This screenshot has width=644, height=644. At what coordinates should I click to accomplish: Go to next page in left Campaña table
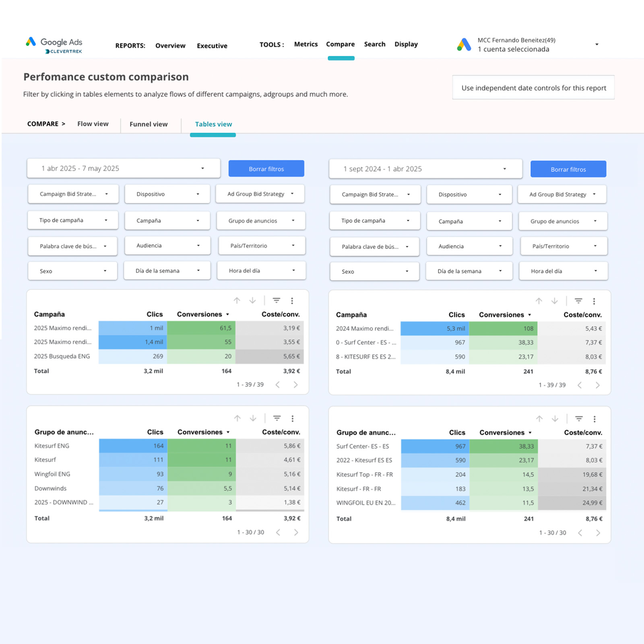[295, 385]
